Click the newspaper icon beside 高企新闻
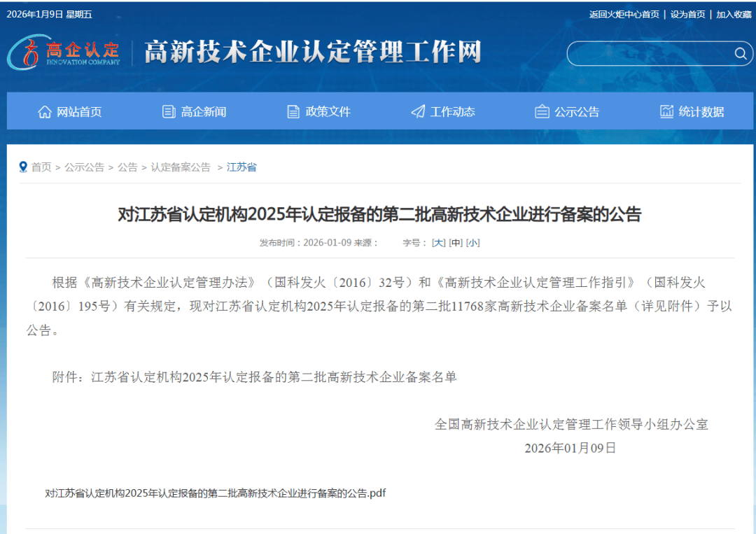 (169, 112)
